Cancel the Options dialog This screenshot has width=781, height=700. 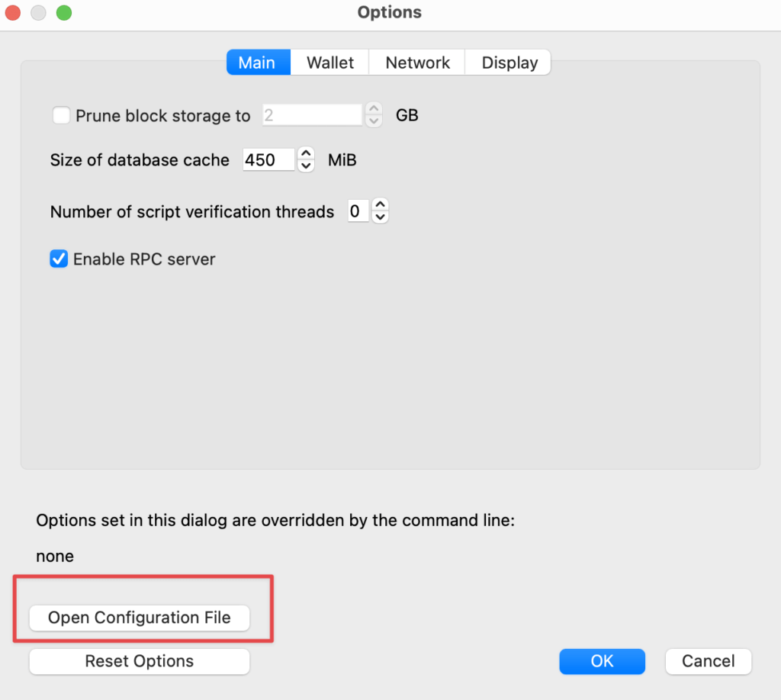(x=708, y=661)
